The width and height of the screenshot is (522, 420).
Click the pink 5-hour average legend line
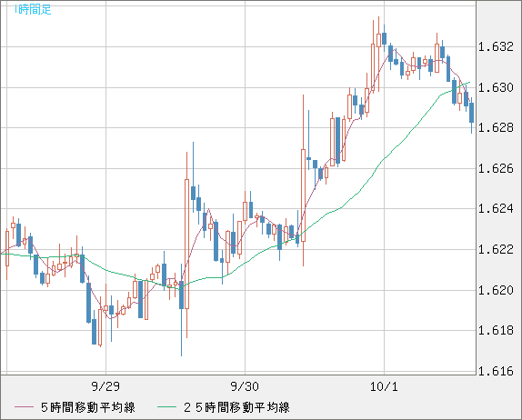pos(24,407)
